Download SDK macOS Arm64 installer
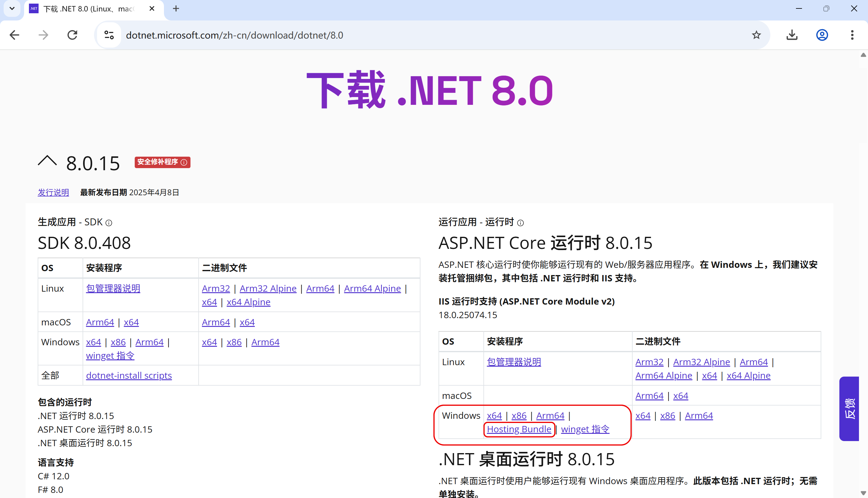 tap(100, 322)
